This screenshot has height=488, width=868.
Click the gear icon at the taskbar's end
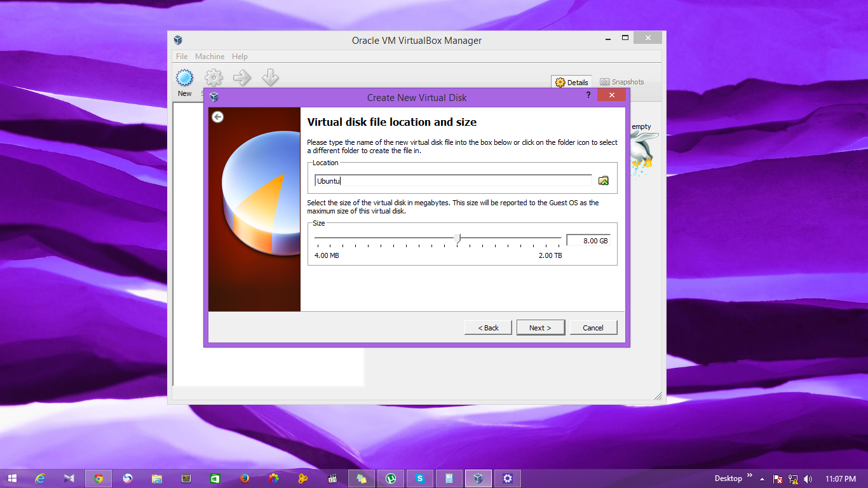[x=508, y=478]
